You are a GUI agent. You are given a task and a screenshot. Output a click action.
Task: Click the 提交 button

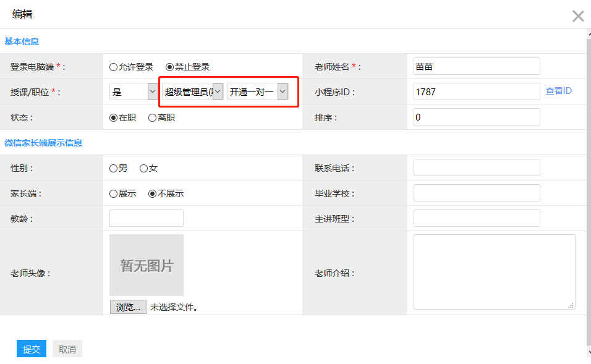coord(32,349)
